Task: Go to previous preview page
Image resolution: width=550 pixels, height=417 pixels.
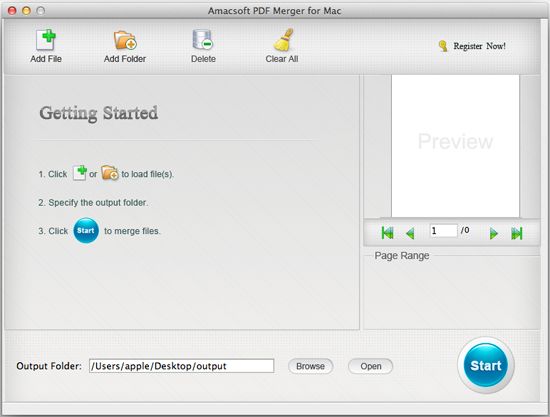Action: click(410, 233)
